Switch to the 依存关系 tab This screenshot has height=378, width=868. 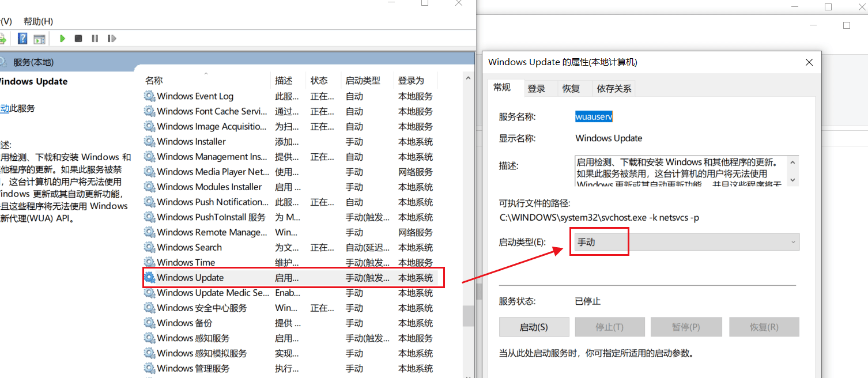tap(614, 89)
